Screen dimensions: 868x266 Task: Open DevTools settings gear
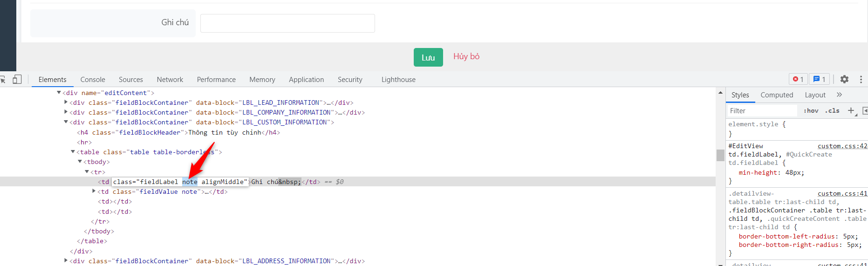tap(844, 79)
